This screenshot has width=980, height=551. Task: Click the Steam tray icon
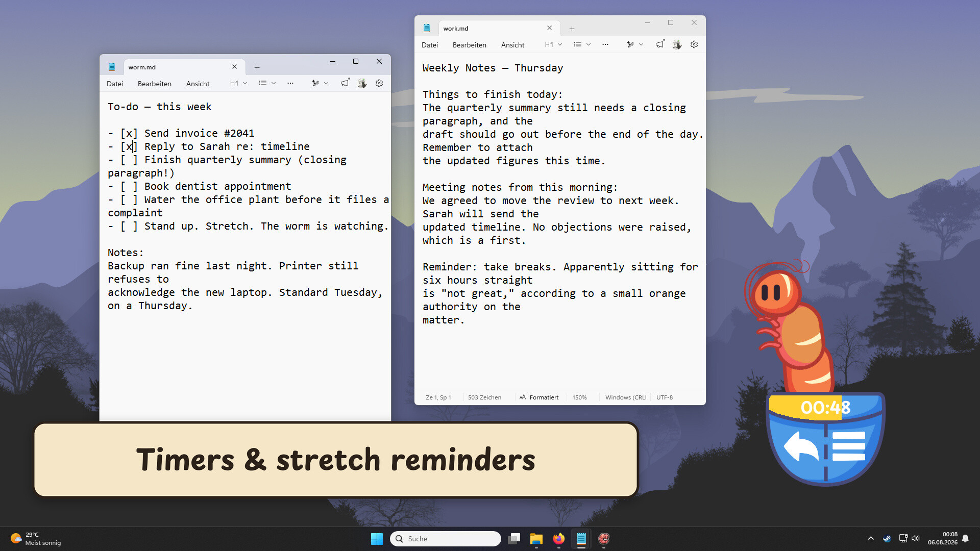(887, 539)
